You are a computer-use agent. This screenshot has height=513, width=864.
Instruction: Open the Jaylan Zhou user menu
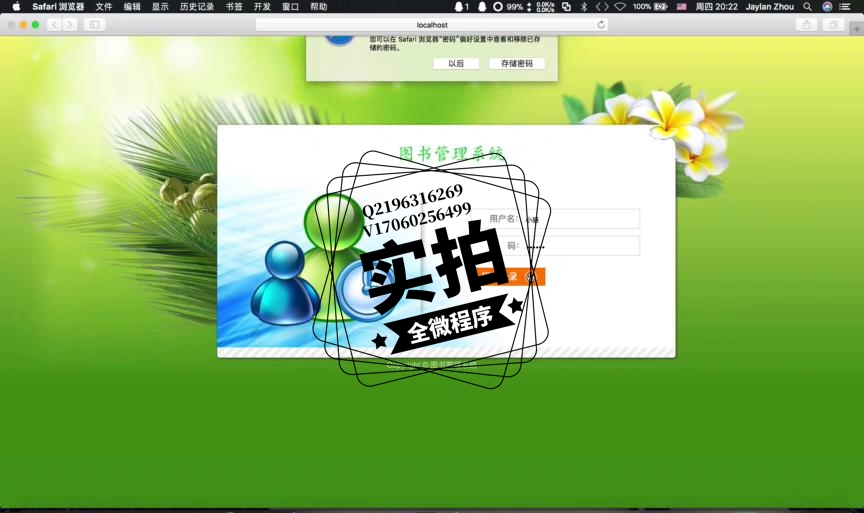[x=770, y=7]
